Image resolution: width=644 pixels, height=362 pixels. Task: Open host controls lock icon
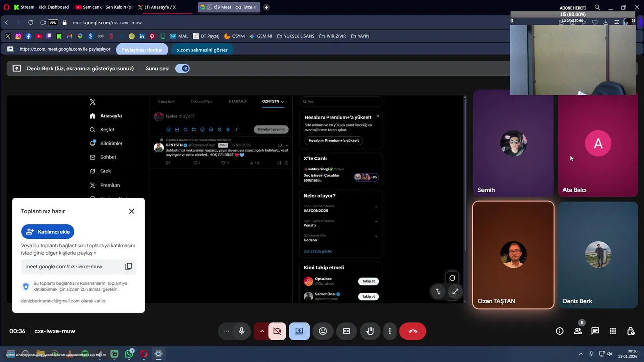[630, 331]
